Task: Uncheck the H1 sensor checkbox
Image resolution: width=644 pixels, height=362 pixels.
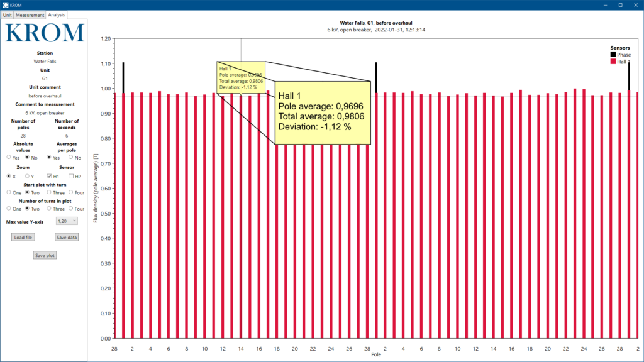Action: pos(49,177)
